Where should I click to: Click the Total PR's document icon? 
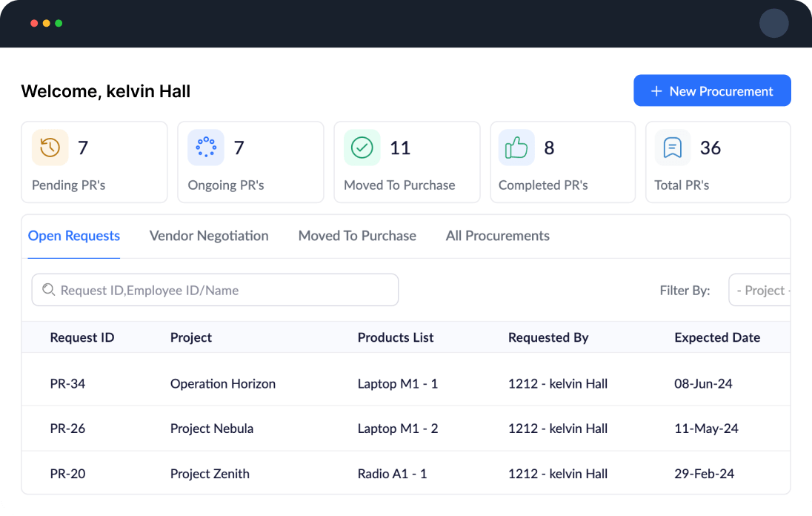point(672,148)
